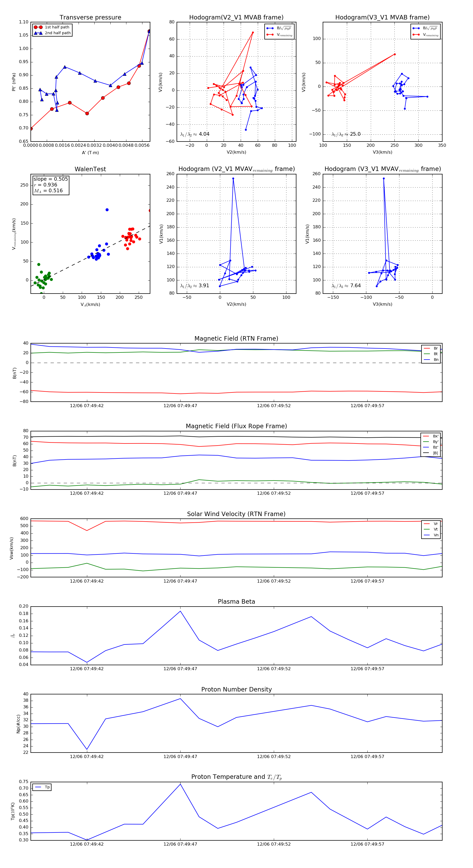The height and width of the screenshot is (868, 473).
Task: Click the A' (T·m) axis label
Action: coord(90,153)
